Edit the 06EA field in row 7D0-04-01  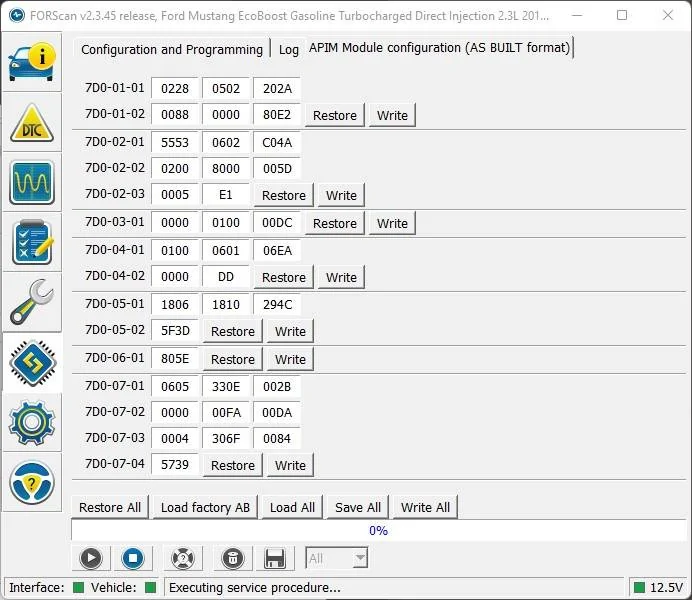pyautogui.click(x=277, y=250)
